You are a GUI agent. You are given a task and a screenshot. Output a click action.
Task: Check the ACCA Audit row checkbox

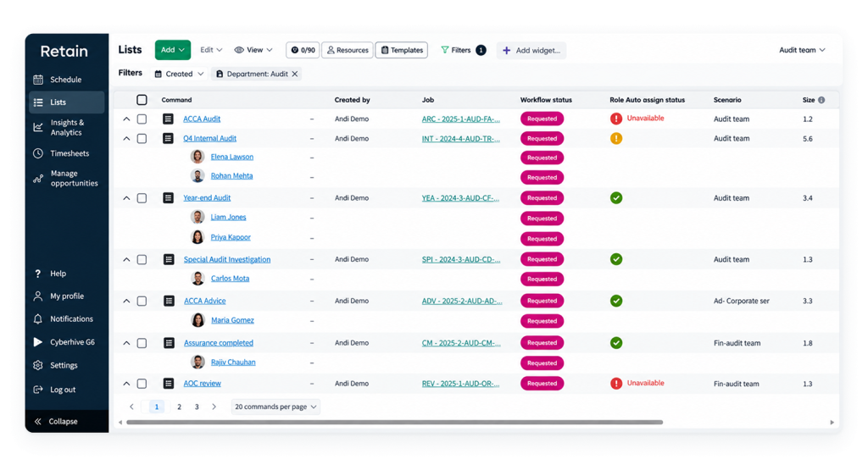point(142,119)
